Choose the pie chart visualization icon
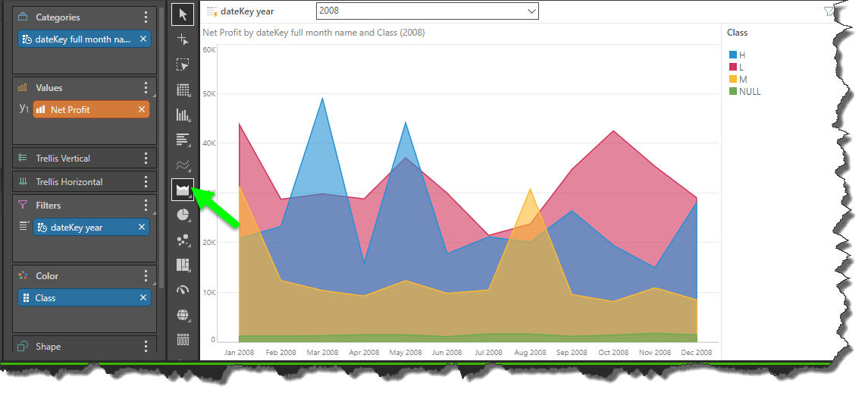Viewport: 868px width, 396px height. (x=182, y=215)
